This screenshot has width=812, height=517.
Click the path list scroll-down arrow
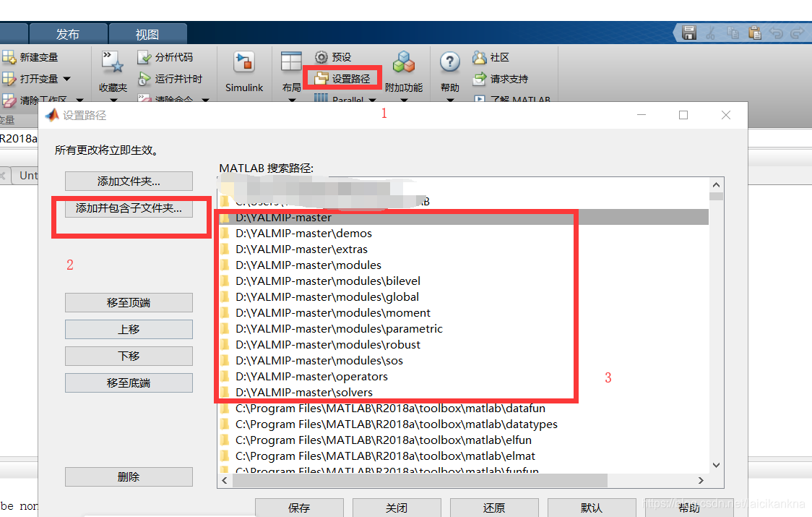point(716,465)
